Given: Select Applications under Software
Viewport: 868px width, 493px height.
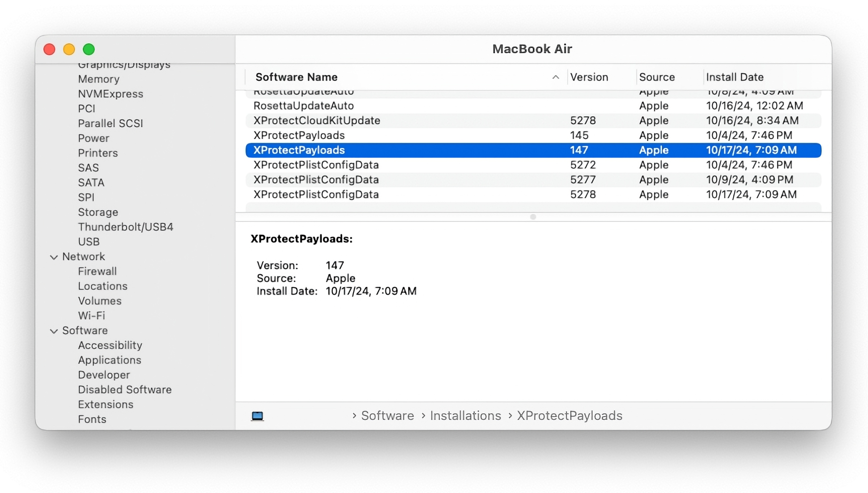Looking at the screenshot, I should (x=110, y=360).
